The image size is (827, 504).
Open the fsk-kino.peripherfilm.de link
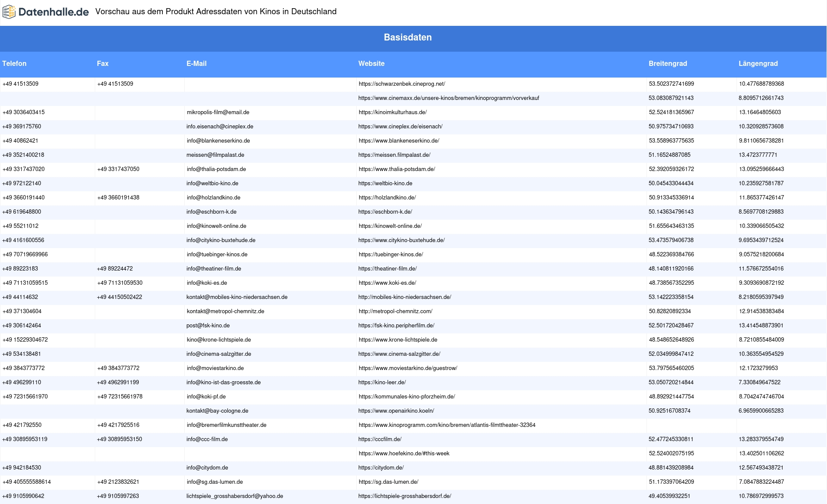pyautogui.click(x=396, y=326)
